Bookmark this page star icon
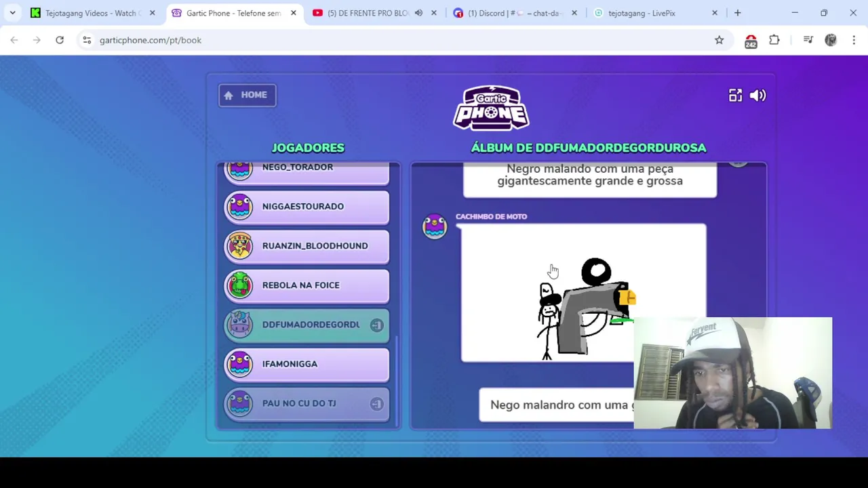Screen dimensions: 868x488 [719, 40]
